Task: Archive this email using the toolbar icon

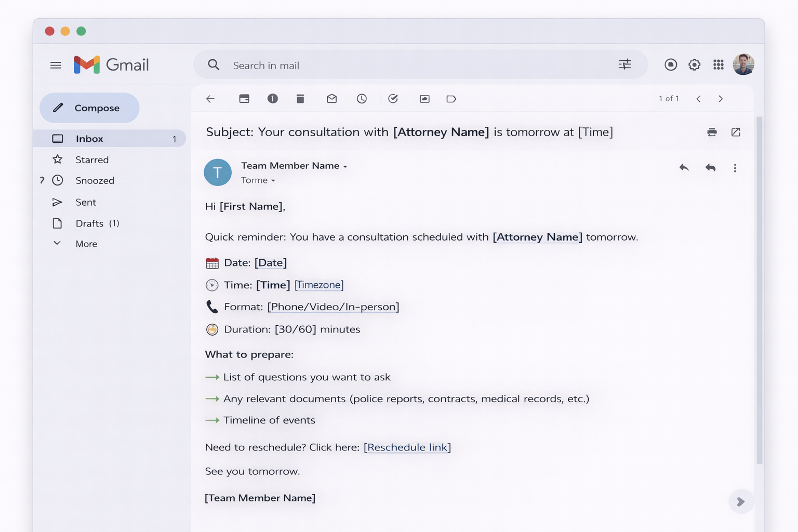Action: pyautogui.click(x=244, y=99)
